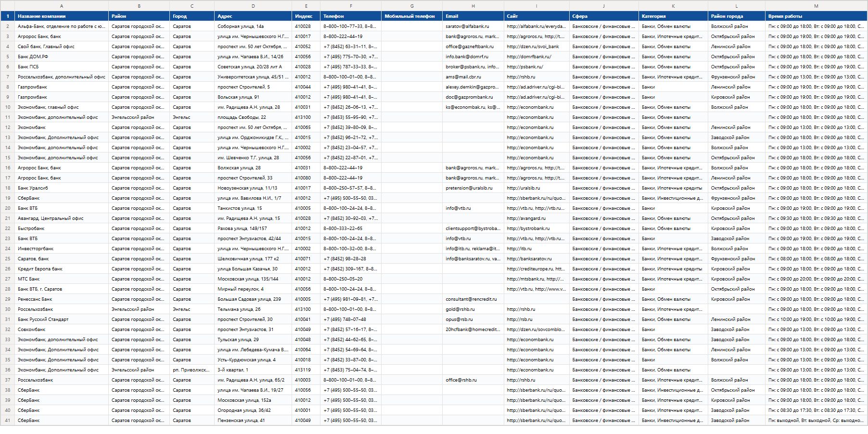Select postal index cell 410071
This screenshot has height=434, width=868.
pos(306,259)
